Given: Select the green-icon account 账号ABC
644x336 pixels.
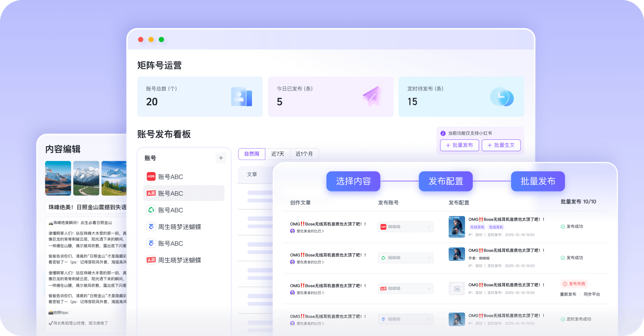Looking at the screenshot, I should click(x=170, y=210).
